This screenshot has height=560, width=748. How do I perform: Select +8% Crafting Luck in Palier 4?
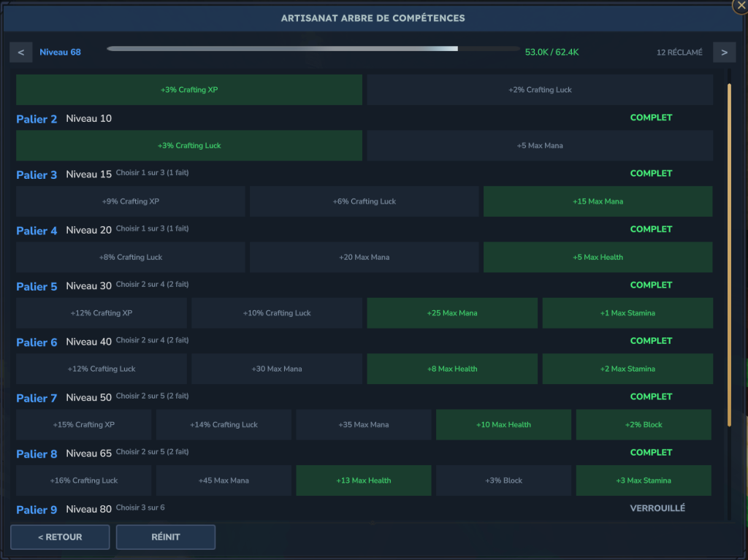click(130, 257)
